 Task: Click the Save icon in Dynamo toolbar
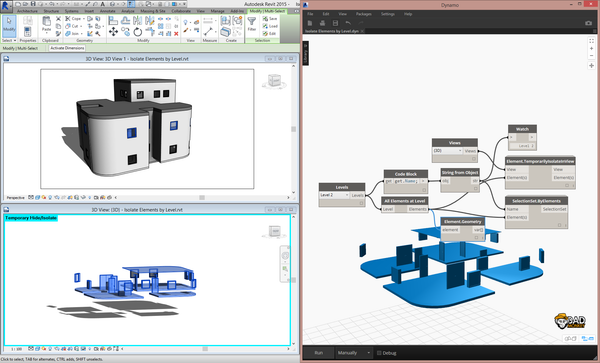[335, 23]
